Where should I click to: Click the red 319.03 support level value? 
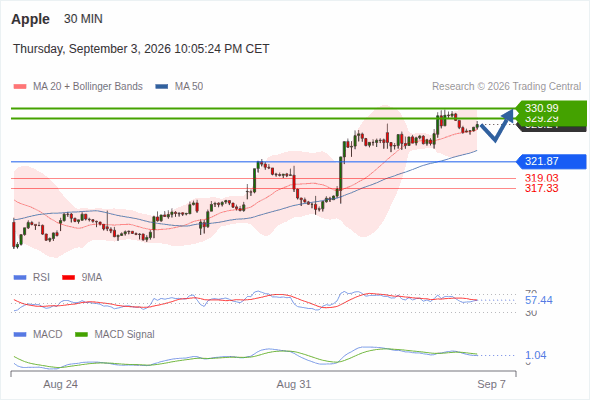pyautogui.click(x=541, y=178)
